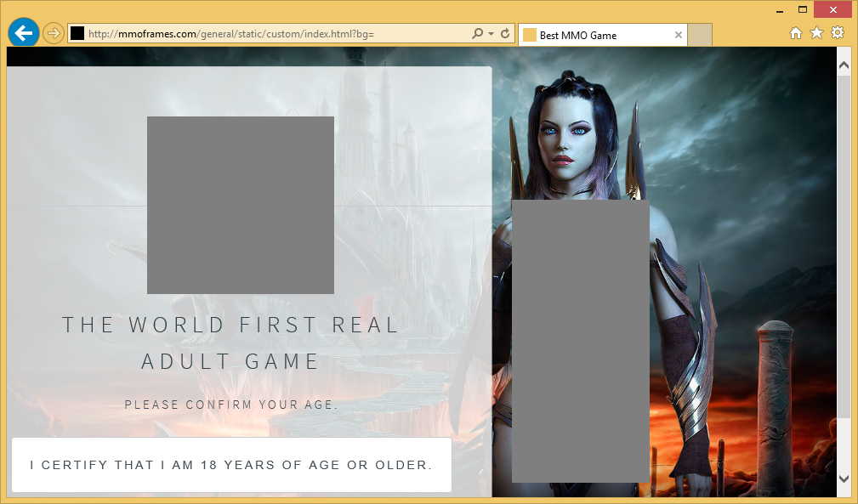Select the Best MMO Game tab
The image size is (858, 504).
[x=595, y=36]
